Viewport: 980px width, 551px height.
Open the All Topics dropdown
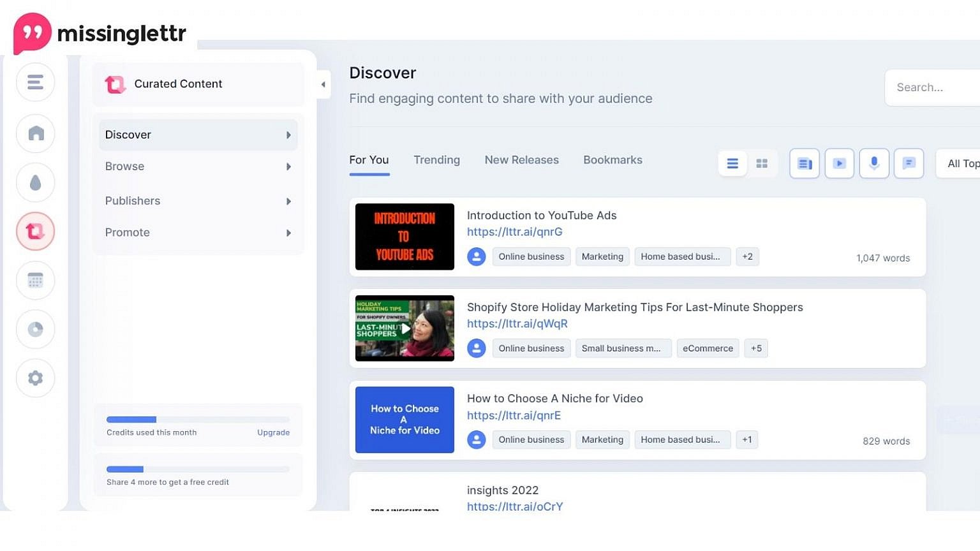click(963, 163)
